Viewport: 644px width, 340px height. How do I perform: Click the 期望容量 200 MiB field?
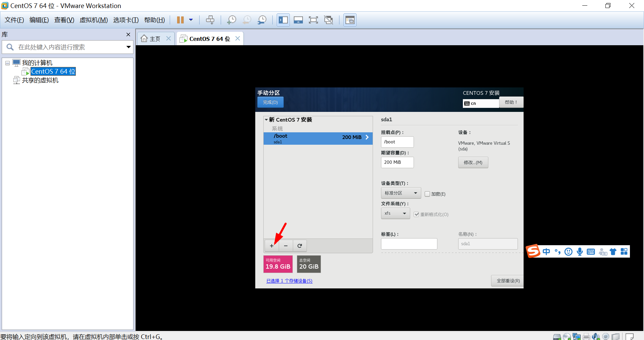[x=397, y=162]
